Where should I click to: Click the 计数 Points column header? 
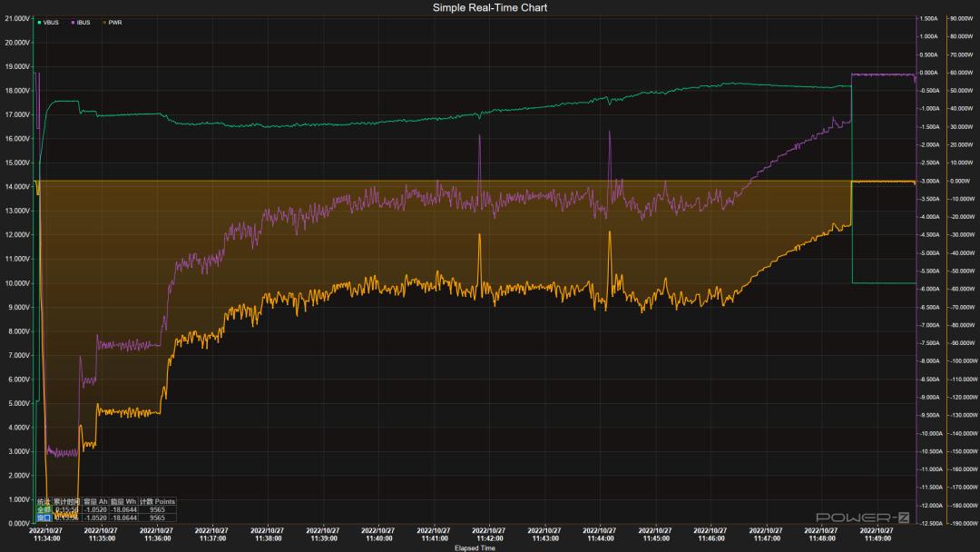tap(157, 501)
